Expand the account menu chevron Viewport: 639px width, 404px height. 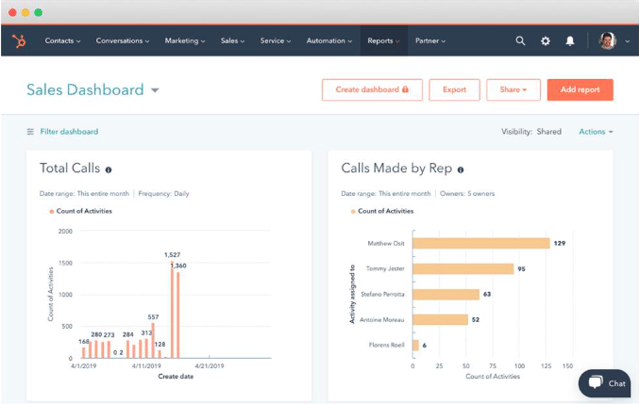[627, 41]
